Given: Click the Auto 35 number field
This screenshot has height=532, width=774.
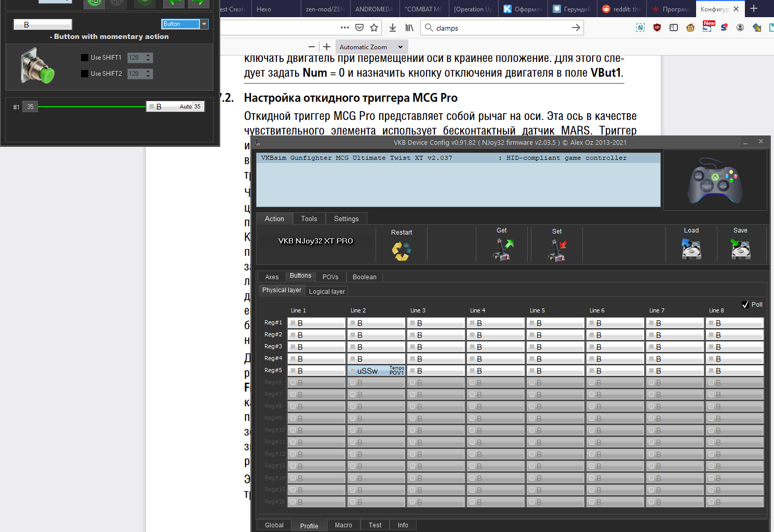Looking at the screenshot, I should [197, 106].
